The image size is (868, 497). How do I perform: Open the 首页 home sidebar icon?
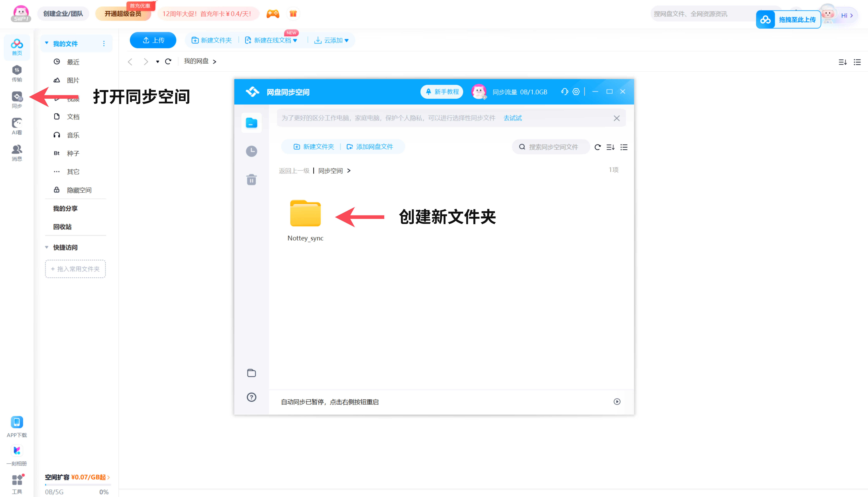[x=17, y=47]
